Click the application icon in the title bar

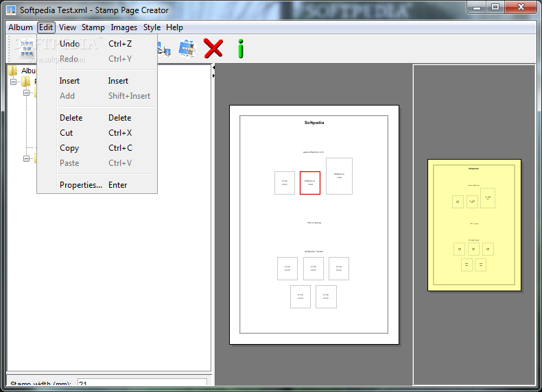[11, 10]
